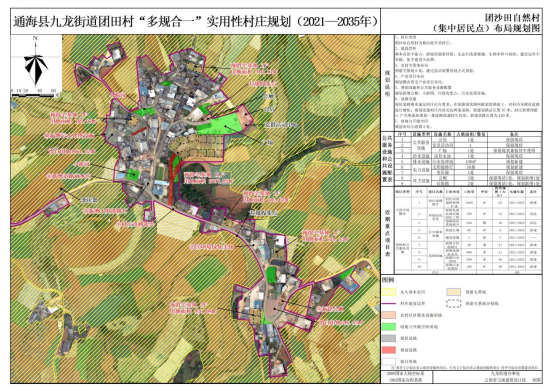Click the '图例' legend heading

coord(388,280)
